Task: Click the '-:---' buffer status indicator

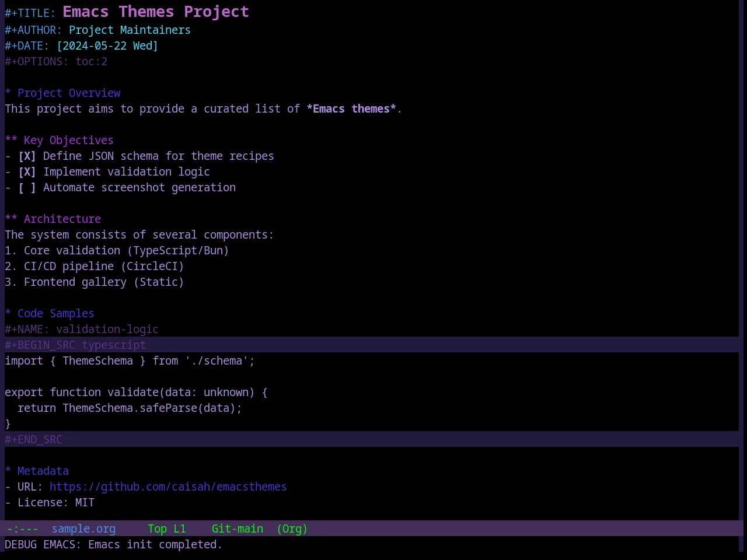Action: pyautogui.click(x=22, y=528)
